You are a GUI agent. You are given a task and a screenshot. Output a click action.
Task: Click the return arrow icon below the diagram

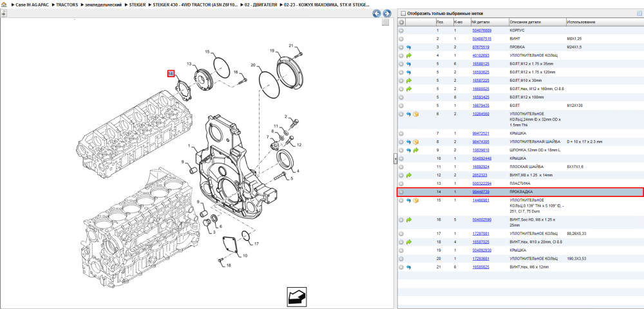(x=296, y=296)
